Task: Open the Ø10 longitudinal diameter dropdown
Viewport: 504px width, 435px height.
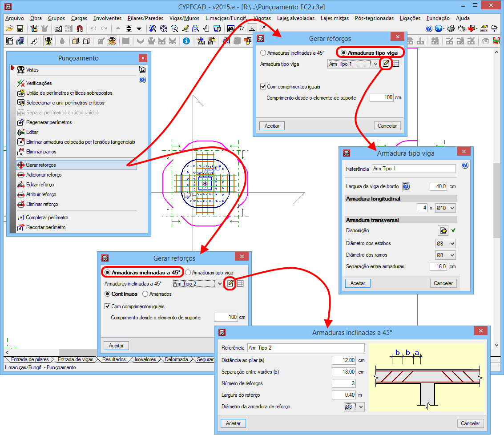Action: [x=445, y=208]
